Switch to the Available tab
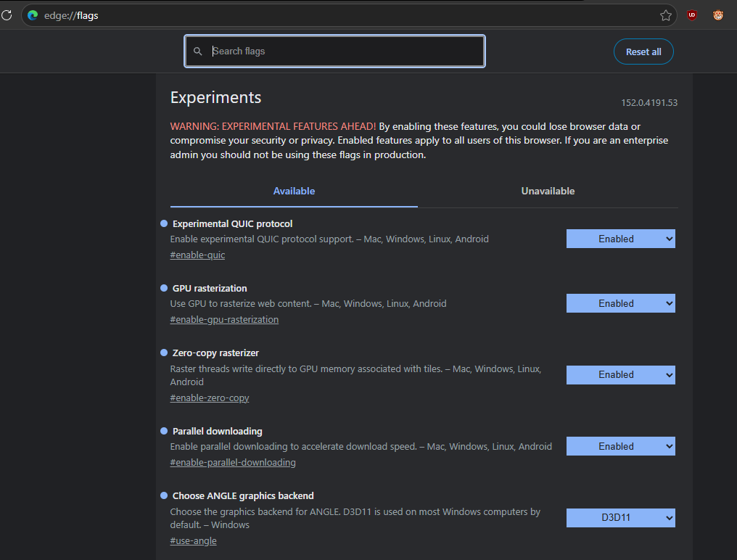737x560 pixels. [294, 191]
